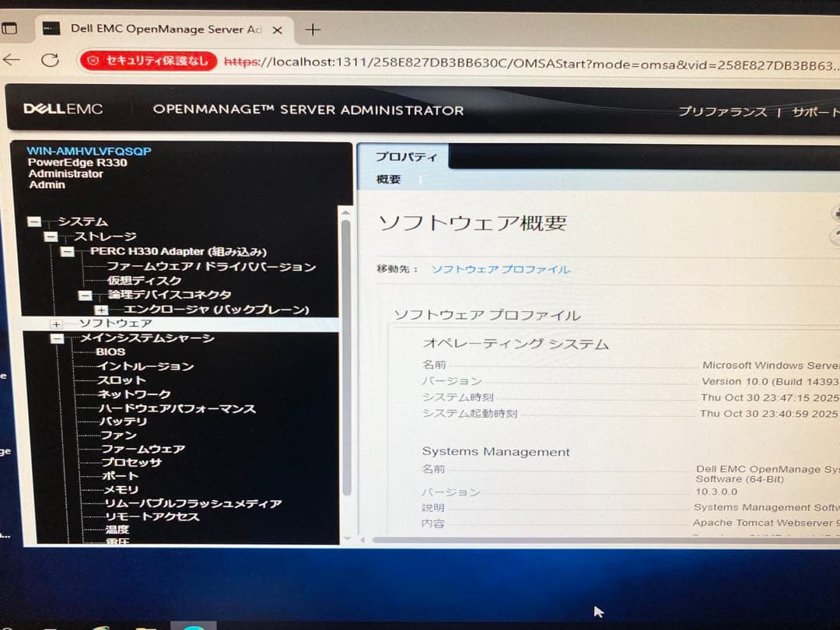Select イントルージョン tree item
This screenshot has height=630, width=840.
[145, 366]
